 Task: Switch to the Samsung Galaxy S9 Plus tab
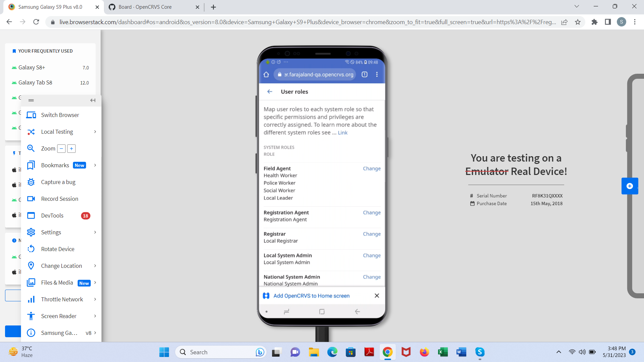point(50,7)
